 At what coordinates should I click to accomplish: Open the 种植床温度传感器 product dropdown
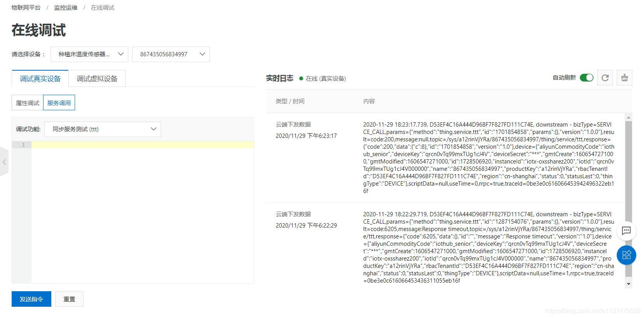click(89, 54)
